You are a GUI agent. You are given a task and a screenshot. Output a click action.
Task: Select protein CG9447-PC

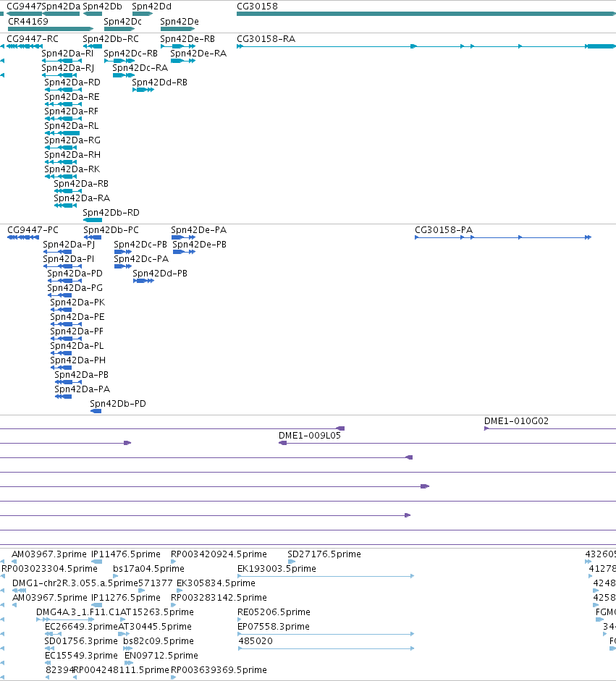click(x=33, y=229)
